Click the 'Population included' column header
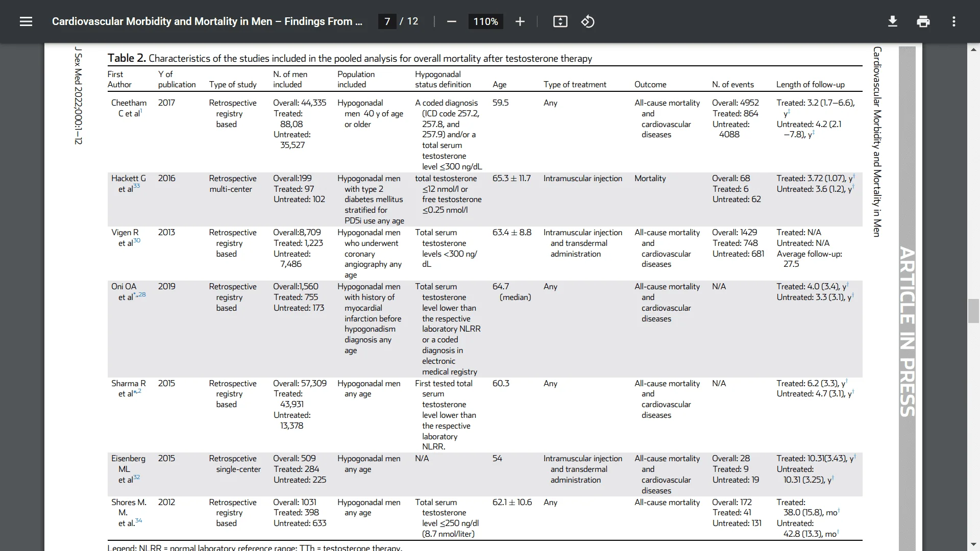The width and height of the screenshot is (980, 551). point(356,79)
